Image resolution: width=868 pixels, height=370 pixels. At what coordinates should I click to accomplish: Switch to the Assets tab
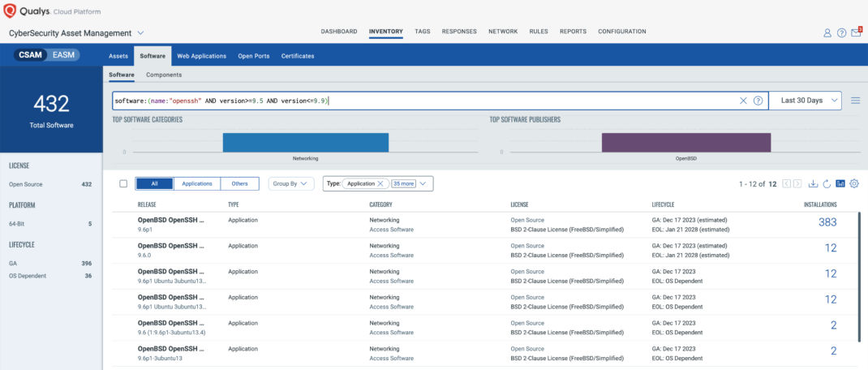pyautogui.click(x=118, y=56)
